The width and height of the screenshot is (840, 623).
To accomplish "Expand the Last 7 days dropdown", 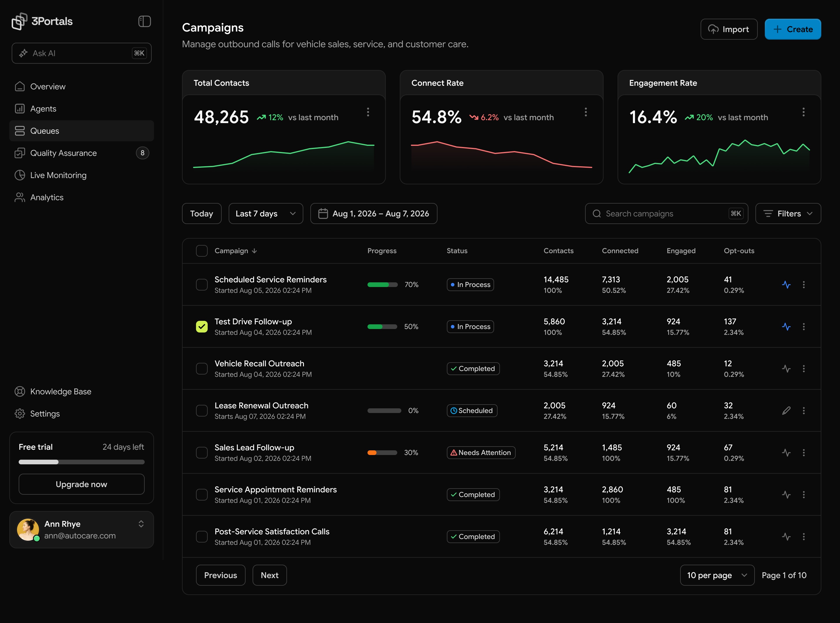I will pos(266,214).
